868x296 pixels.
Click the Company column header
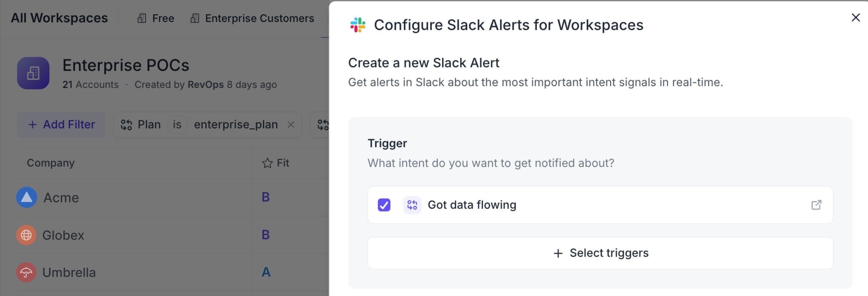coord(51,163)
